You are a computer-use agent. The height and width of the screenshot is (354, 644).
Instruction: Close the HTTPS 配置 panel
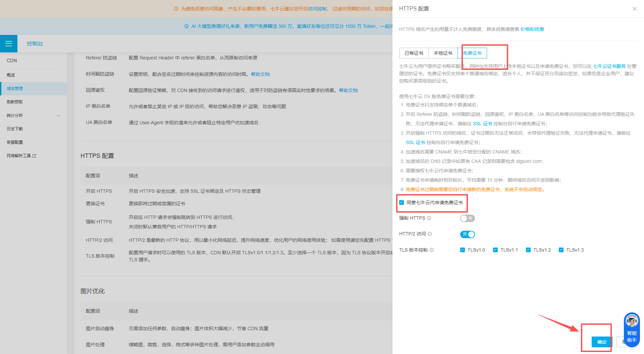coord(634,9)
